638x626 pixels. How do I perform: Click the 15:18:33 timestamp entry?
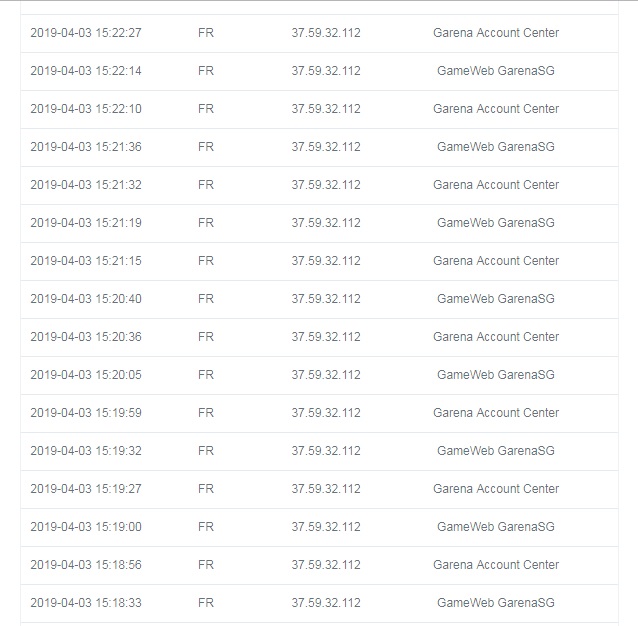tap(86, 603)
